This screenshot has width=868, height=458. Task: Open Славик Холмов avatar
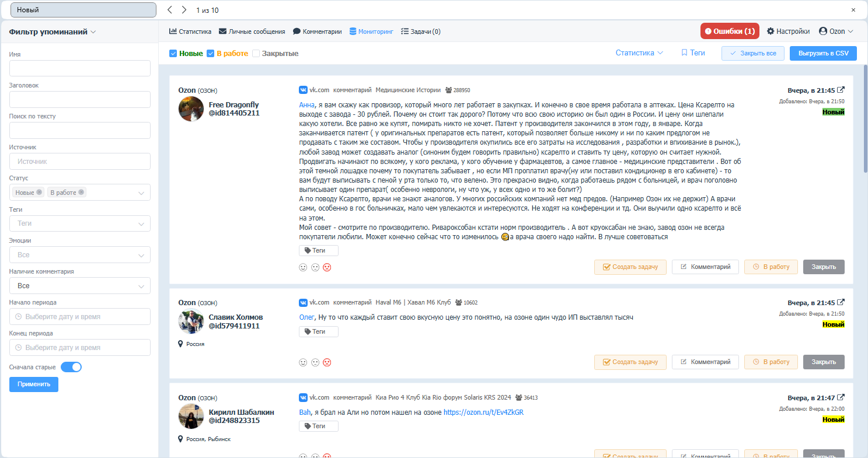[x=191, y=321]
